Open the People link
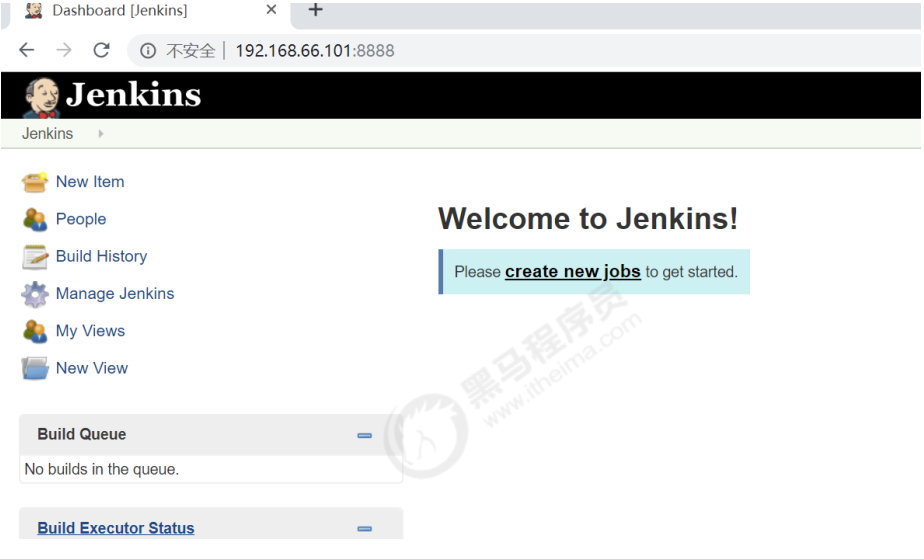 81,219
